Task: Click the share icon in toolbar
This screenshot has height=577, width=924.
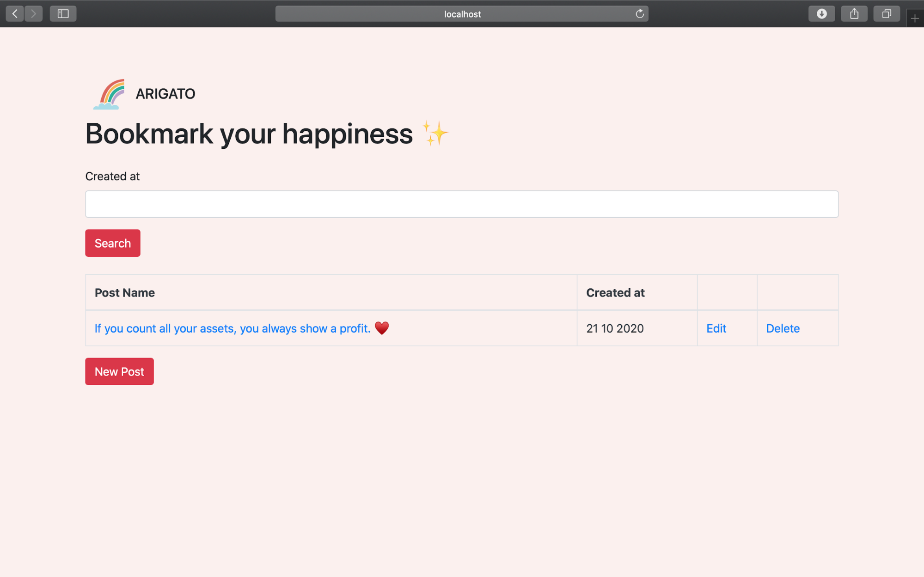Action: pyautogui.click(x=854, y=14)
